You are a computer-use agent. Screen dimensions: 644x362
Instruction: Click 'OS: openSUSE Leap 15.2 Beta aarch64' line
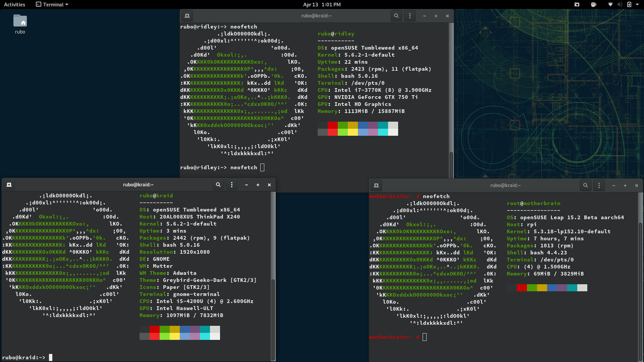click(565, 217)
